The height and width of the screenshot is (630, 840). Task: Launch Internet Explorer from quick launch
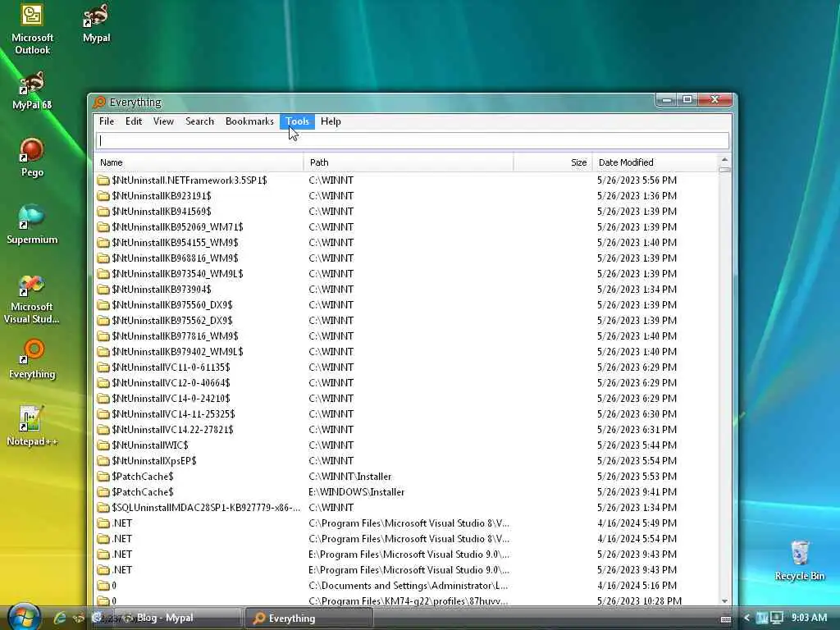tap(59, 618)
